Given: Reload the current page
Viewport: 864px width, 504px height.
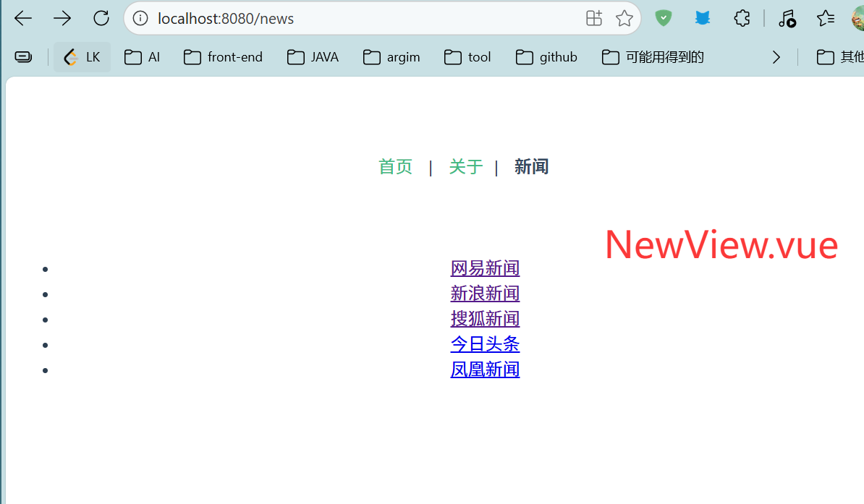Looking at the screenshot, I should [101, 19].
